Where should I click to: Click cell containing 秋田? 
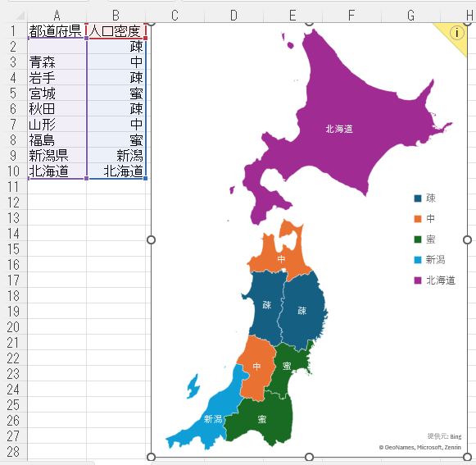57,109
